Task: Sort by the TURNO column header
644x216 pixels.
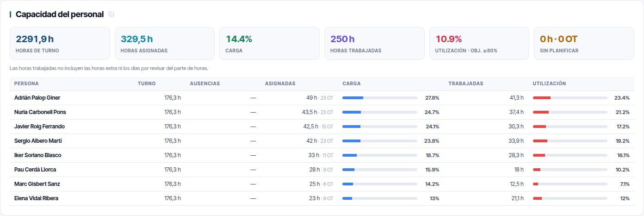Action: (x=147, y=83)
